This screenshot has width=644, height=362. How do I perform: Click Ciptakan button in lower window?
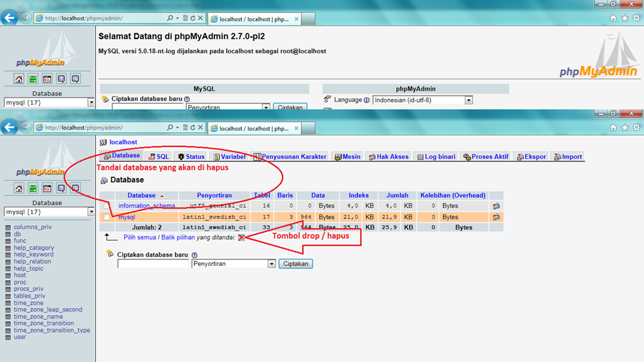tap(296, 263)
